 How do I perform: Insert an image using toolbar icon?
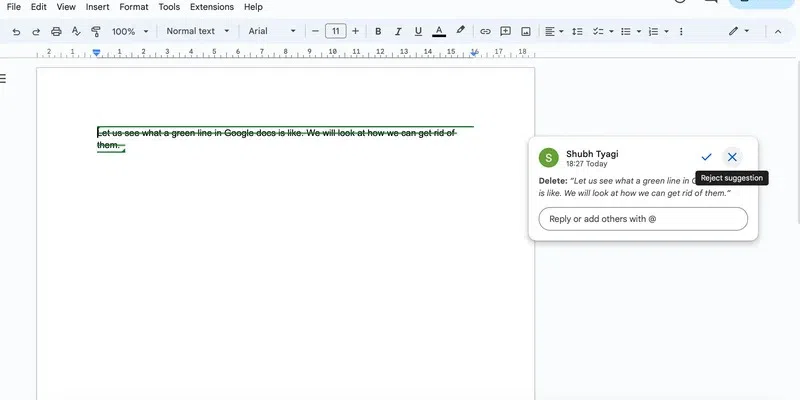tap(526, 32)
